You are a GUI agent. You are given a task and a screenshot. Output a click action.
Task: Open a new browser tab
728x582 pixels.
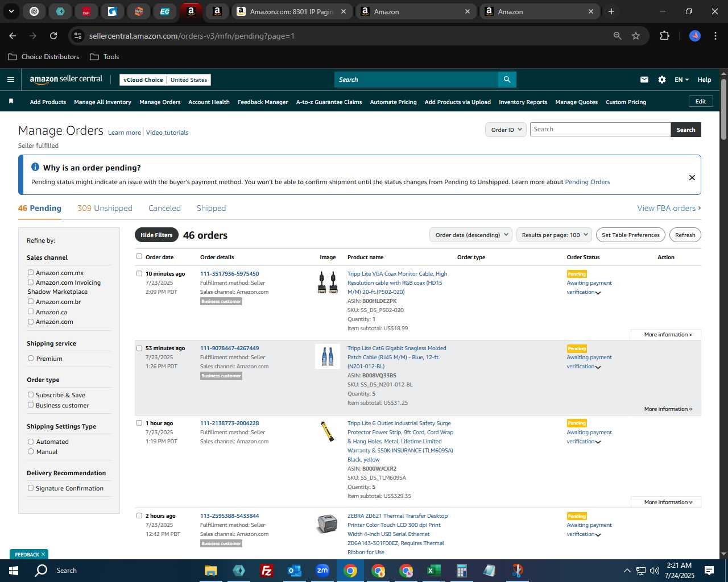(611, 11)
